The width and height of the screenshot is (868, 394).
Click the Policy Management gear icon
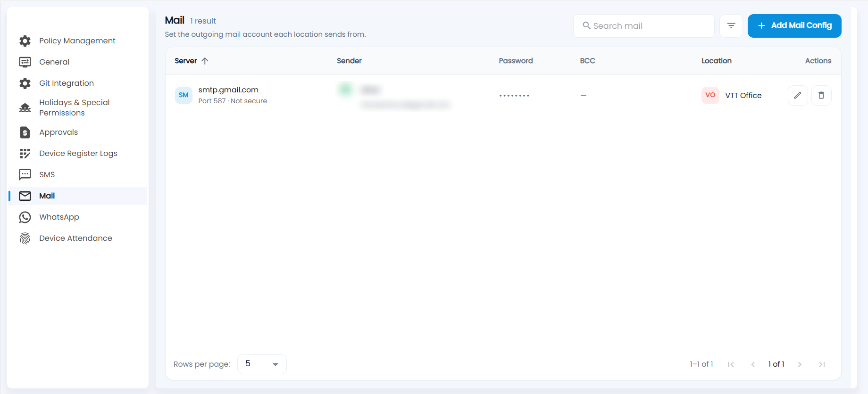(25, 41)
